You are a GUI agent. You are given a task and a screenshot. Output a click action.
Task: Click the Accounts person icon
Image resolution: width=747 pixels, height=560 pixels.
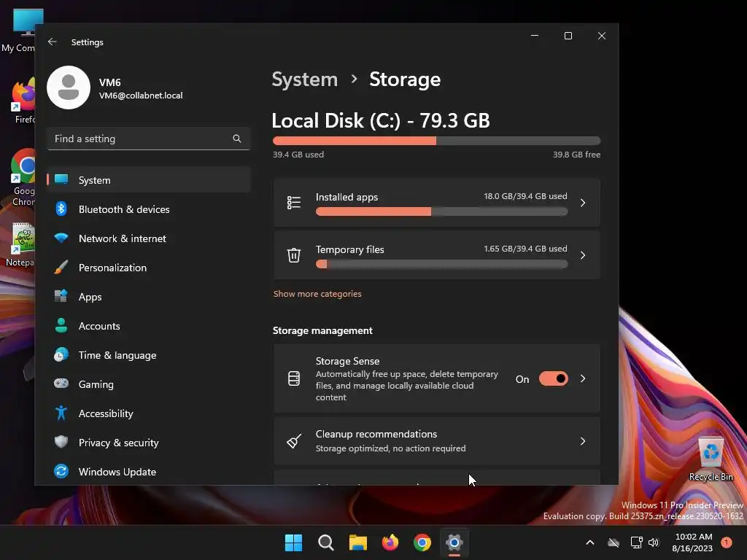61,325
